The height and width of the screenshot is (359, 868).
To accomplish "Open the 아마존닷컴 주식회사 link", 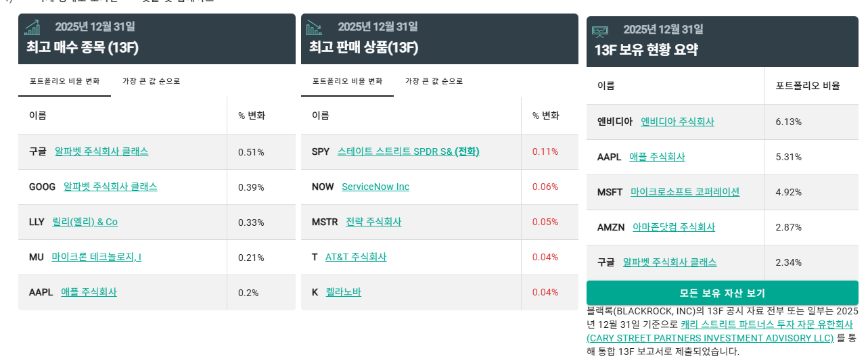I will click(x=674, y=227).
